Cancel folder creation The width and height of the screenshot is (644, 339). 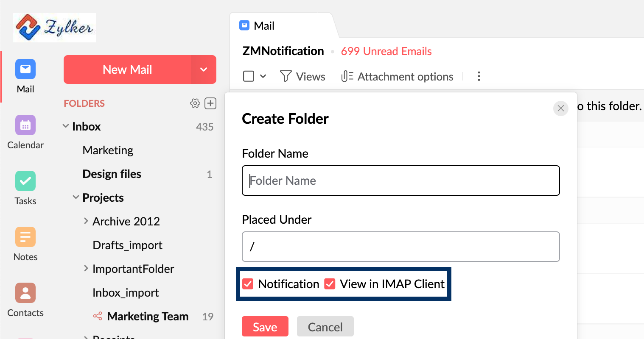[x=325, y=327]
